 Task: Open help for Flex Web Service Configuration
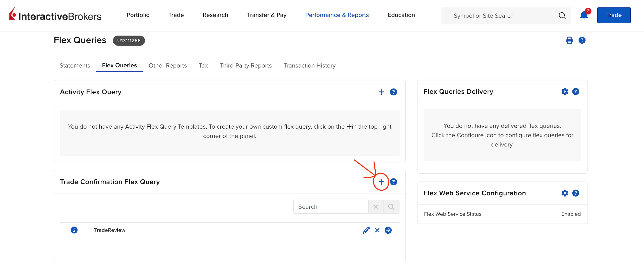pos(576,193)
